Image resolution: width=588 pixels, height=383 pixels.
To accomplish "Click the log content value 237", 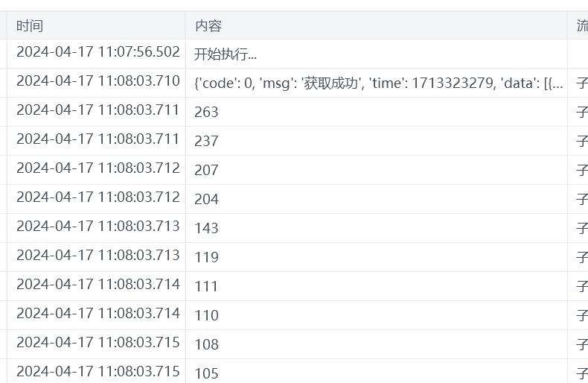I will point(206,141).
